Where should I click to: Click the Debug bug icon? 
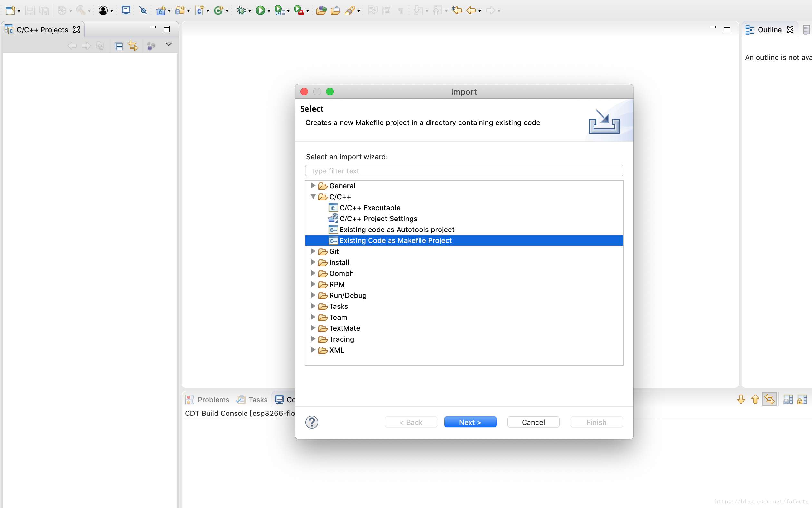coord(241,10)
